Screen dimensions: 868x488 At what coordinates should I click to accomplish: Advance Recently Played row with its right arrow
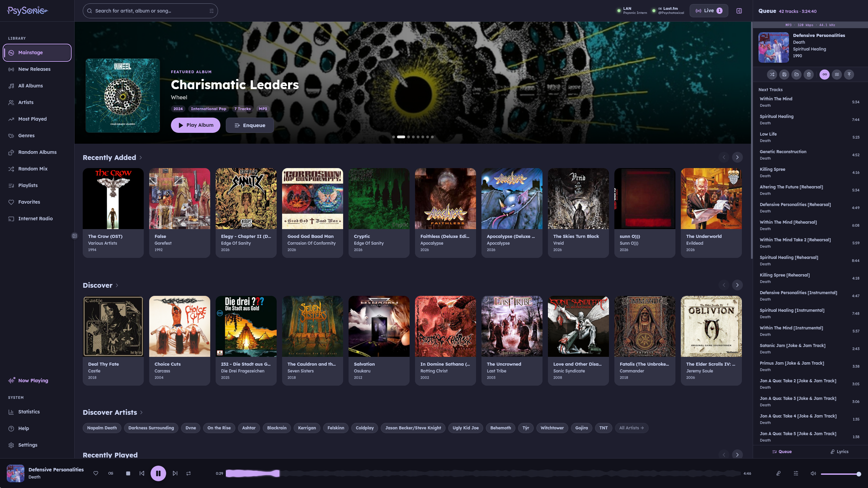click(737, 454)
